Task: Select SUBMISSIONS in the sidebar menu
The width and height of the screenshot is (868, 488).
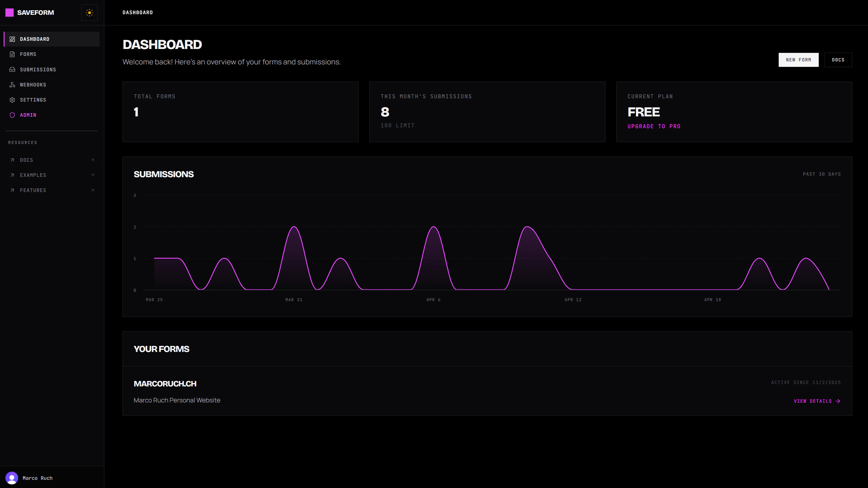Action: click(x=38, y=69)
